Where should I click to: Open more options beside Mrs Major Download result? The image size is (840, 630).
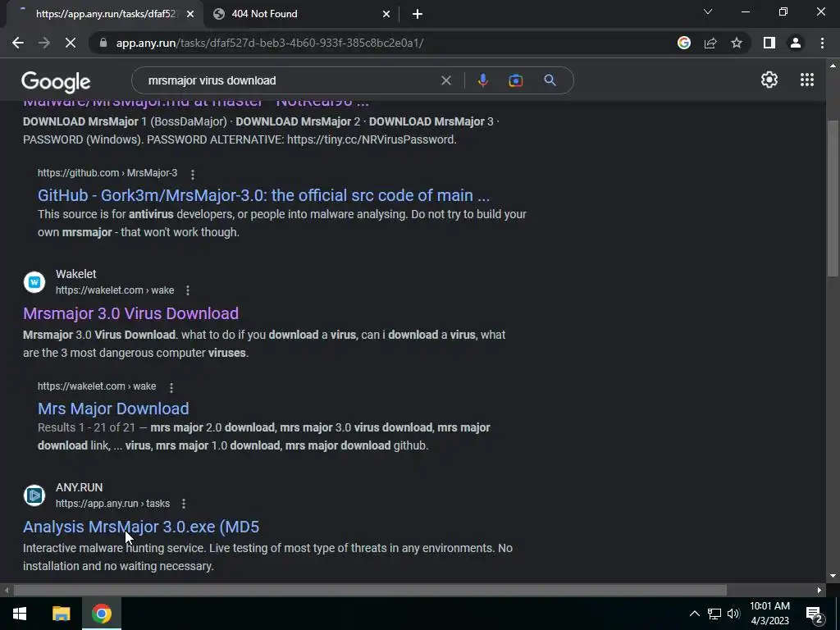pos(171,387)
